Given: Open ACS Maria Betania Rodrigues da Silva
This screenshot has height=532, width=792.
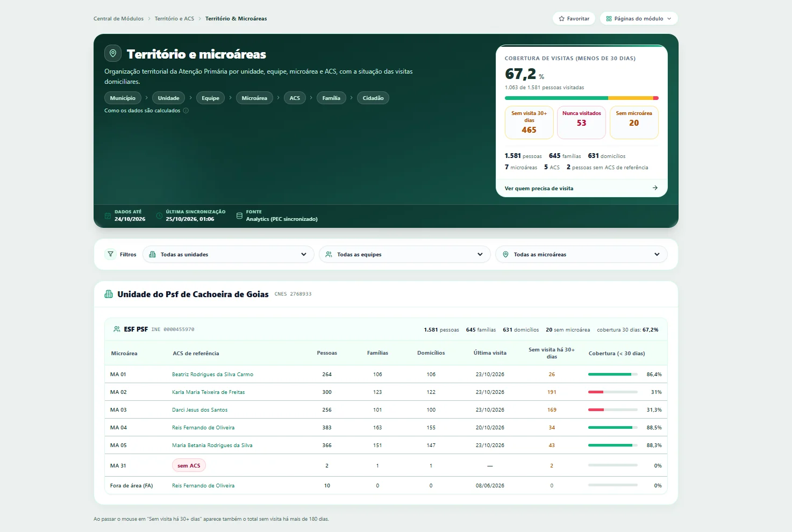Looking at the screenshot, I should [212, 445].
